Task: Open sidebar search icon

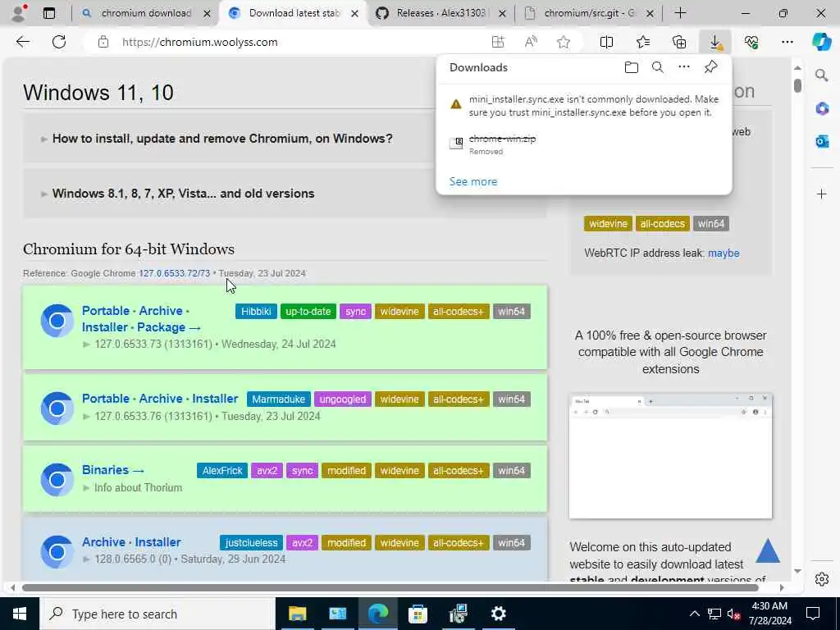Action: (821, 75)
